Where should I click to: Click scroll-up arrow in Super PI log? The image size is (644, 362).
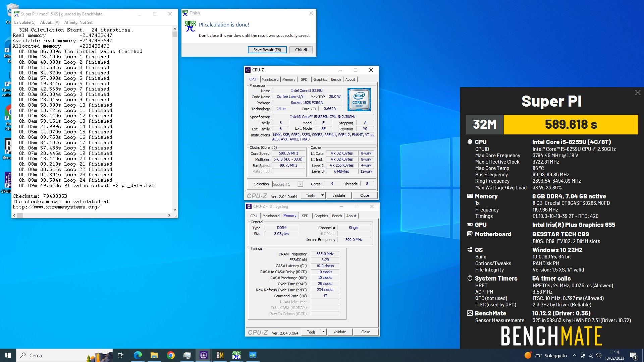click(x=175, y=29)
